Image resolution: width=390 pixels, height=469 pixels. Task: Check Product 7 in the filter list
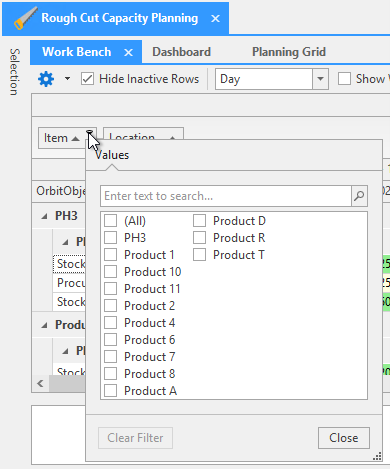110,357
